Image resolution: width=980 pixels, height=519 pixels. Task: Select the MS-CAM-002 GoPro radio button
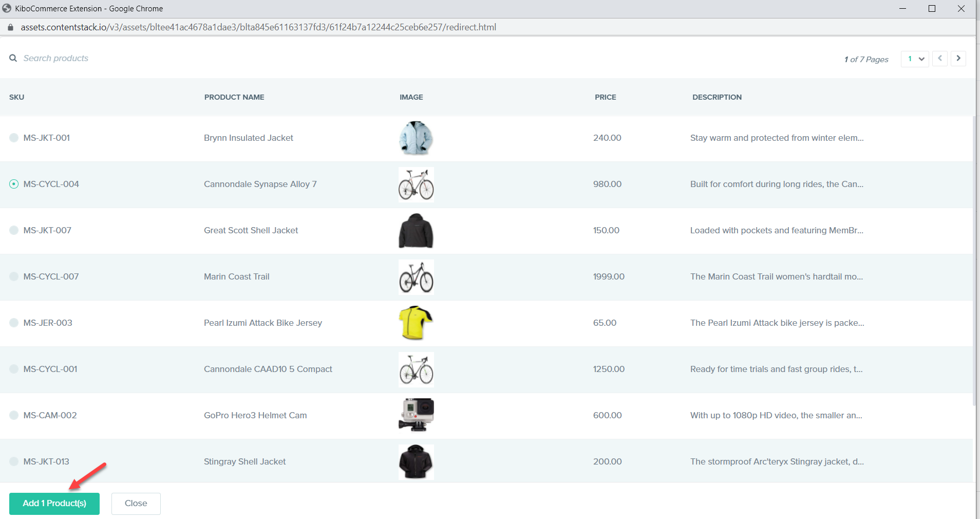pos(13,415)
